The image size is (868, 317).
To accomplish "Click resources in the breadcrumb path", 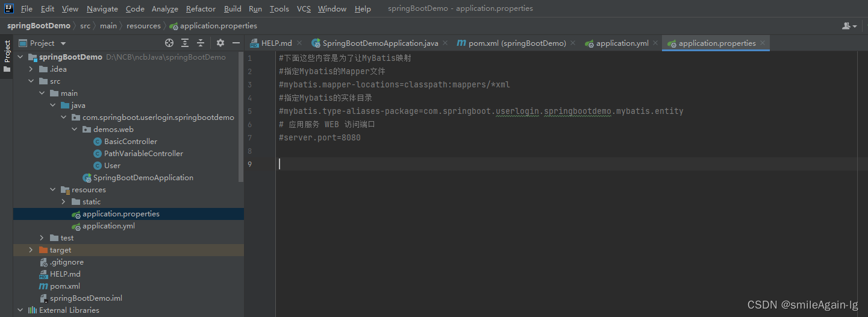I will (143, 26).
